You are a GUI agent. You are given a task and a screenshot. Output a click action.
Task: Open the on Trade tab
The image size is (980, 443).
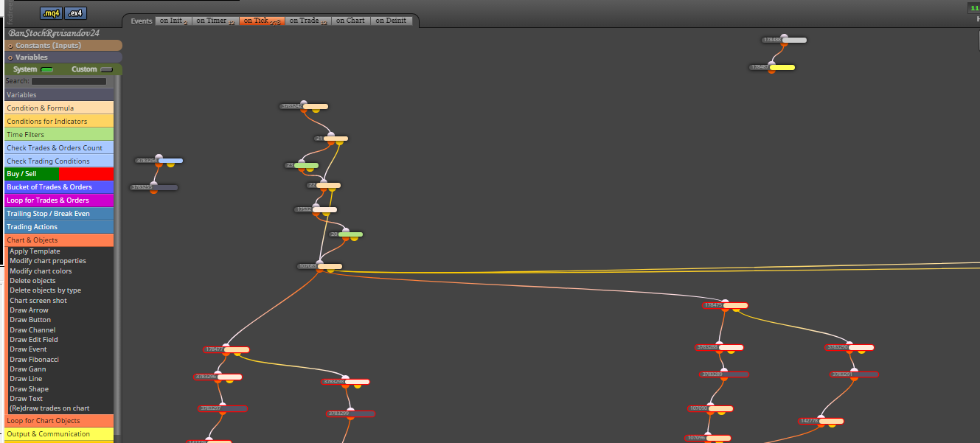pos(308,21)
